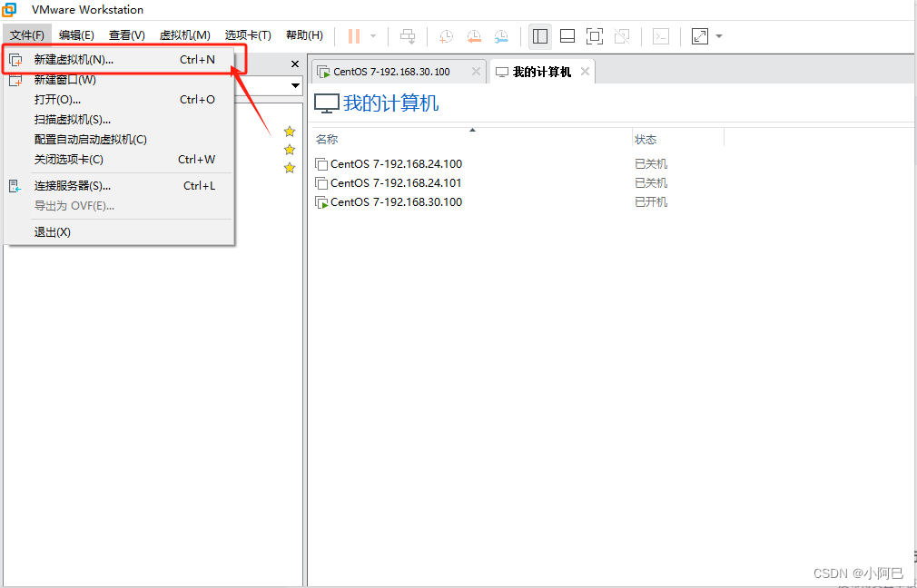Open the dropdown arrow beside the stretch icon
This screenshot has width=917, height=588.
(x=719, y=36)
